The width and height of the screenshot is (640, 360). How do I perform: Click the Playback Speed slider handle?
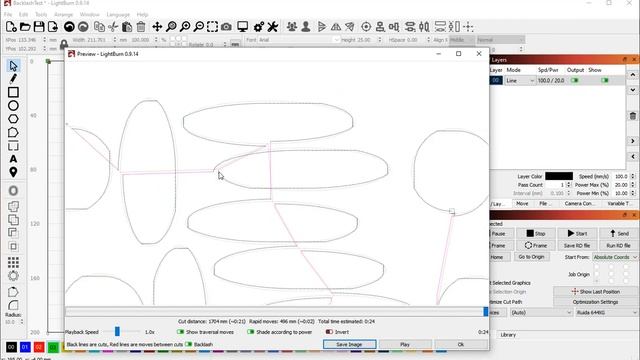pos(117,331)
